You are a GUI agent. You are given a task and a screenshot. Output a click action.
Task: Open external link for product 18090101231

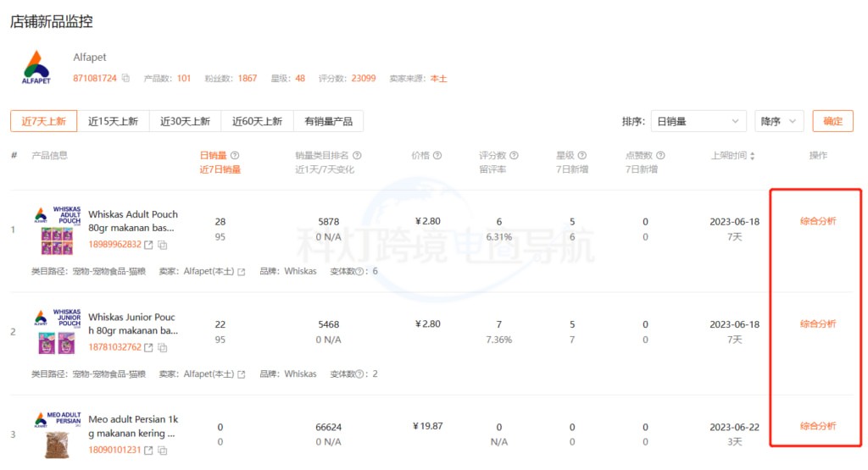pyautogui.click(x=148, y=450)
